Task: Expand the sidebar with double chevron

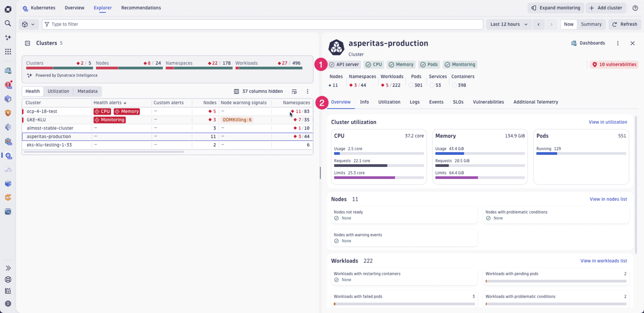Action: click(x=8, y=268)
